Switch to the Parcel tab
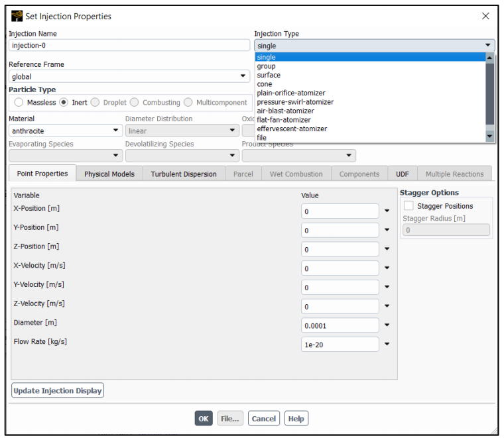The image size is (504, 438). click(x=243, y=174)
